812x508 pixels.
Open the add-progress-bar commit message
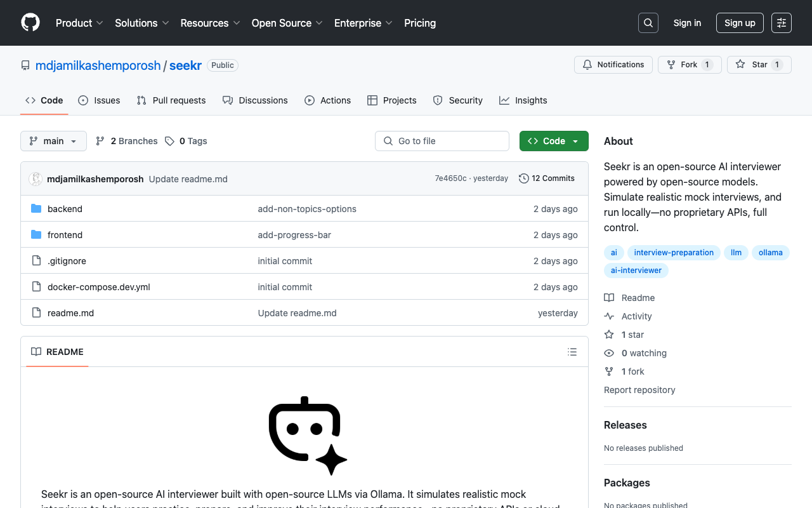[x=294, y=235]
